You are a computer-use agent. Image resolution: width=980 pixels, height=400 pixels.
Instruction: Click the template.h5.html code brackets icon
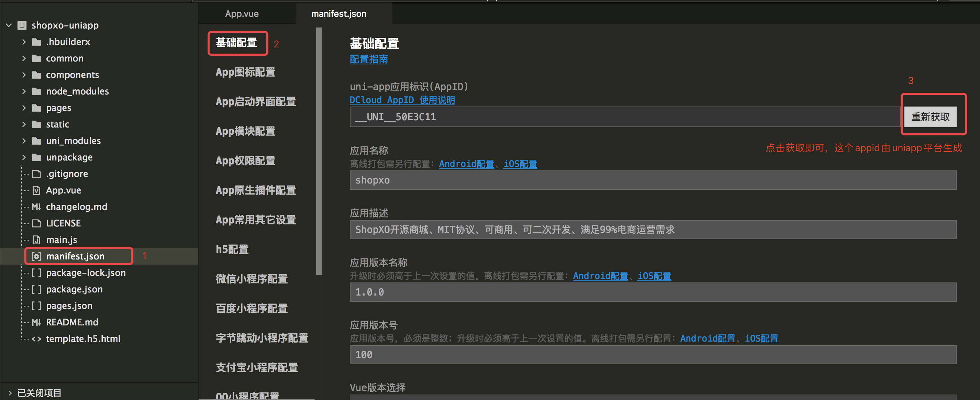click(x=36, y=339)
